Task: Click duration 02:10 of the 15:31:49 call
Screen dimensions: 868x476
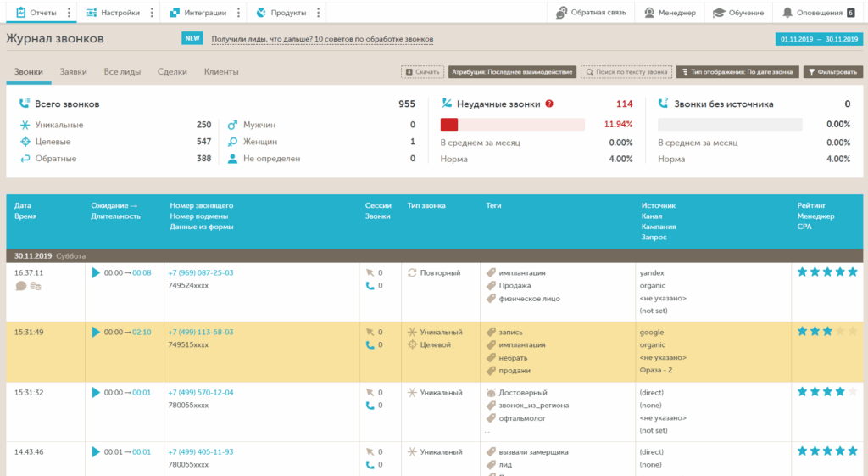Action: coord(142,332)
